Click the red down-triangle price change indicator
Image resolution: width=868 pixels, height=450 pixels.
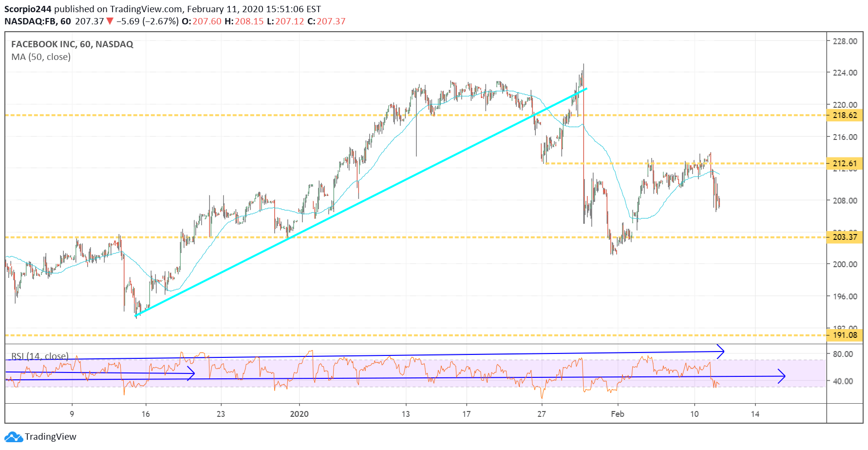coord(110,21)
